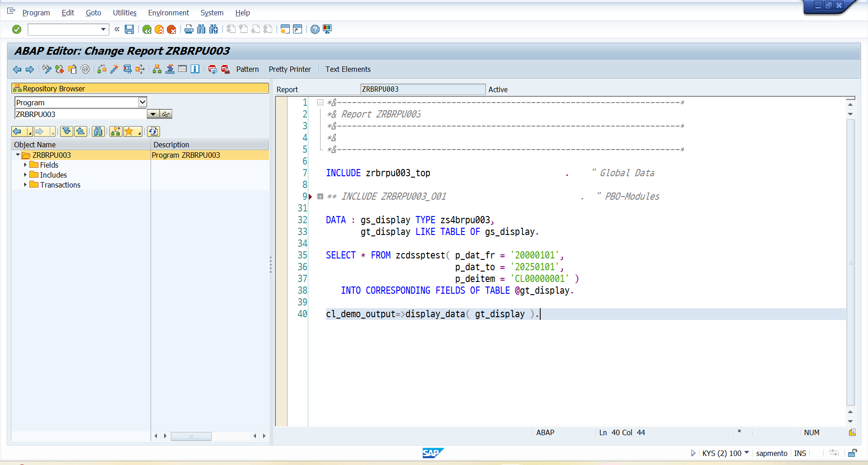Click the Display/Change pencil-glasses icon
Image resolution: width=868 pixels, height=465 pixels.
click(x=47, y=69)
